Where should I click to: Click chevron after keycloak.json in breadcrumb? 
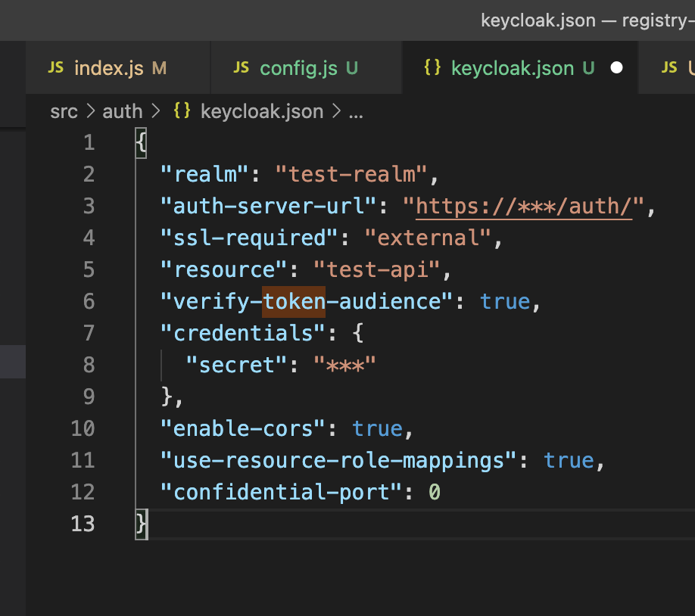337,111
